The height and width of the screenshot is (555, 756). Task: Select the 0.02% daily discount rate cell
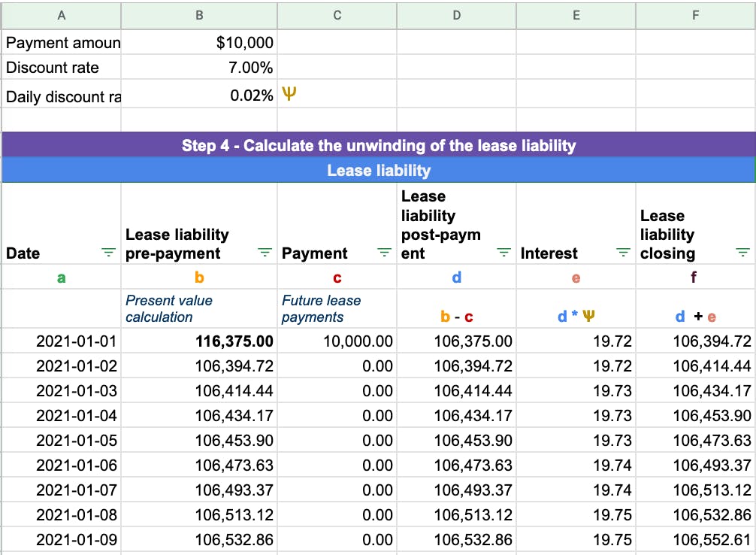point(199,96)
